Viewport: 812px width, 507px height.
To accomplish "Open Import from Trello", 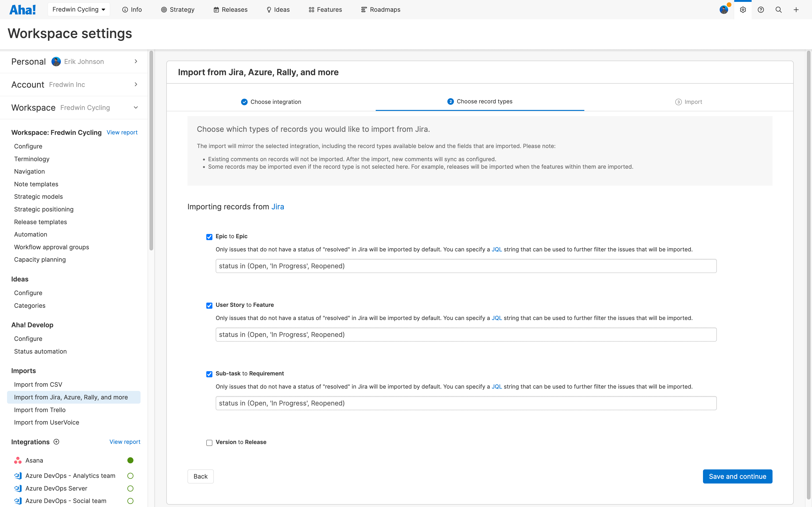I will 40,410.
